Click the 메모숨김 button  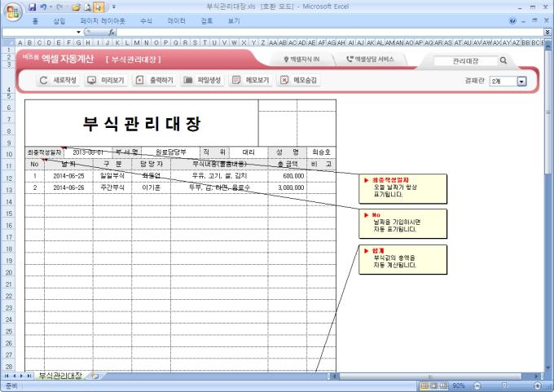pos(299,80)
